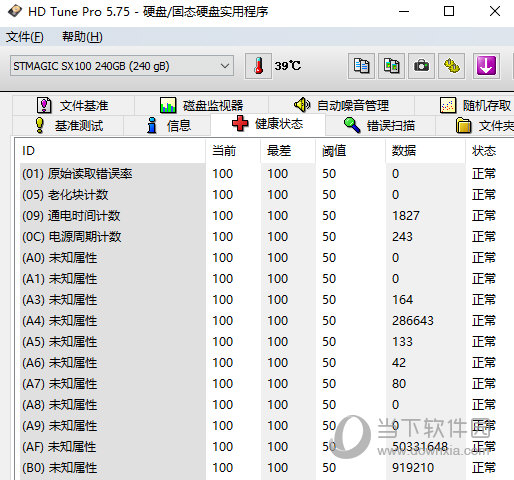This screenshot has height=480, width=514.
Task: Open the 帮助(H) menu
Action: click(x=82, y=37)
